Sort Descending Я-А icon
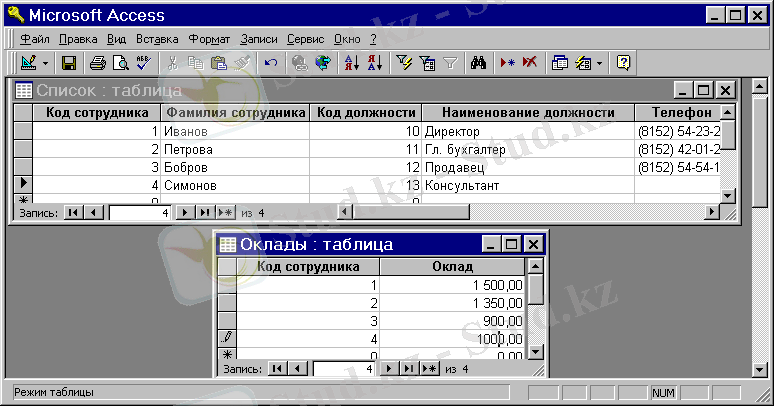The width and height of the screenshot is (774, 406). click(375, 63)
